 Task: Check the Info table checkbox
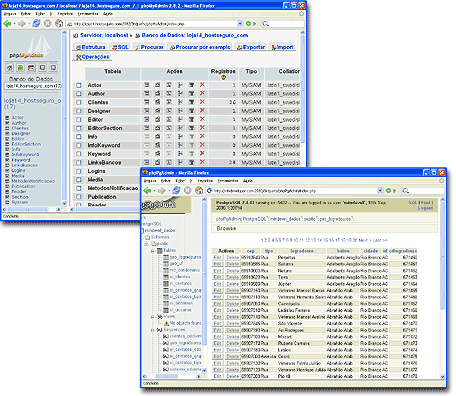(x=79, y=137)
